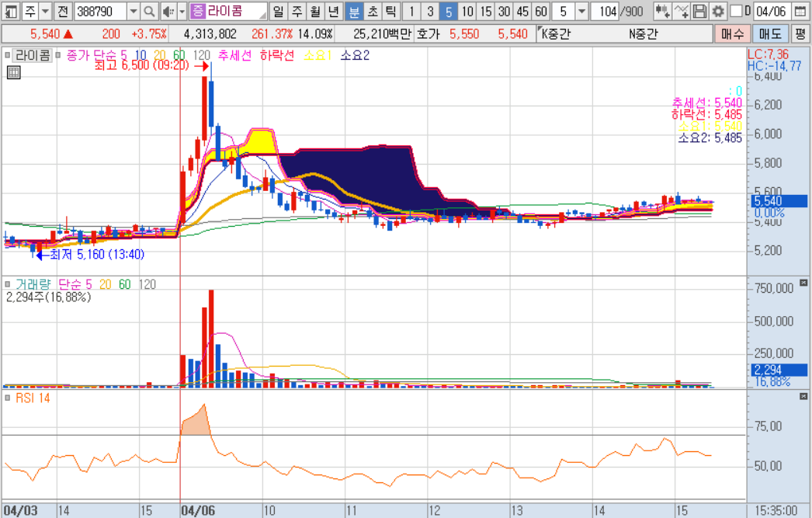Switch to the 10-minute interval
The image size is (812, 518).
[467, 11]
